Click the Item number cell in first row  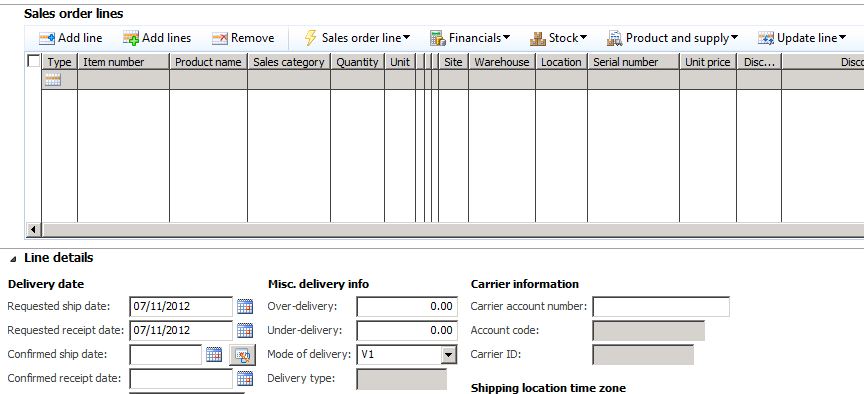123,80
